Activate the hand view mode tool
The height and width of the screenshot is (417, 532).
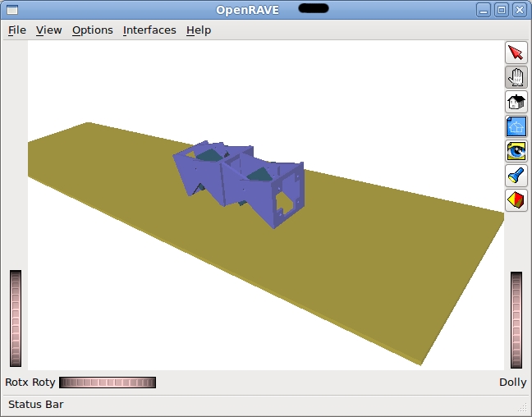[x=516, y=78]
